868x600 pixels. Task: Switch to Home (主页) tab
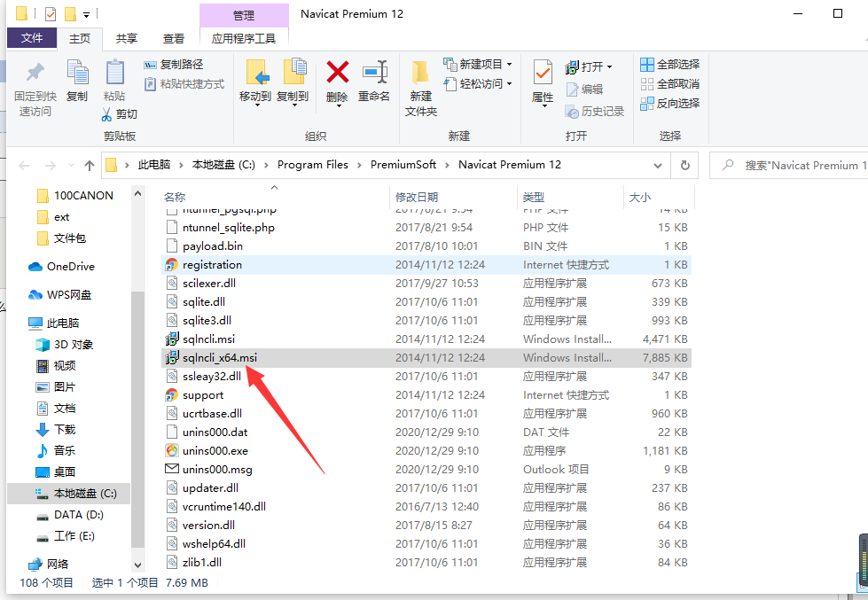(x=80, y=38)
